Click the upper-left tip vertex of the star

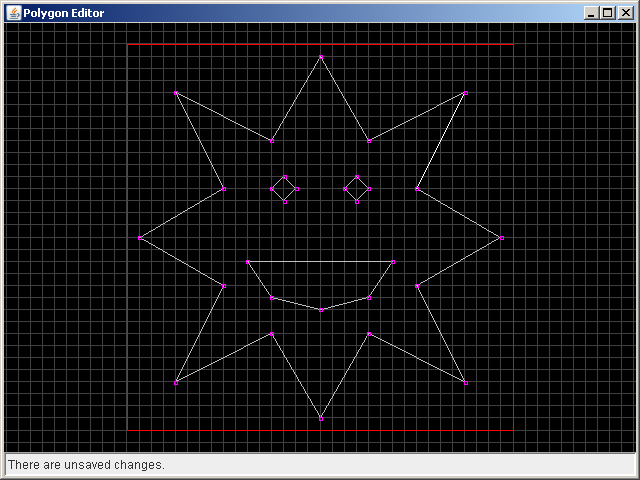[176, 93]
